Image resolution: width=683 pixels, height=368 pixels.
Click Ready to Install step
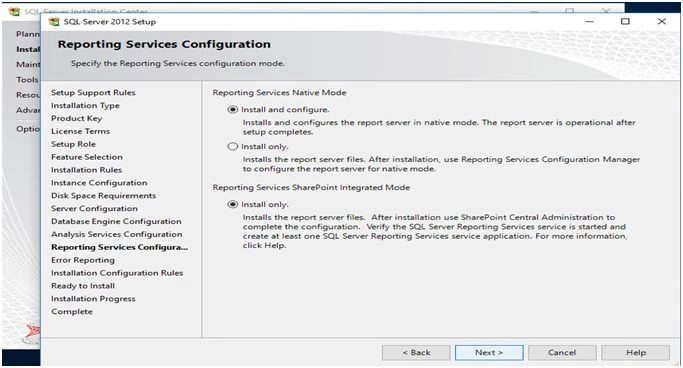83,286
